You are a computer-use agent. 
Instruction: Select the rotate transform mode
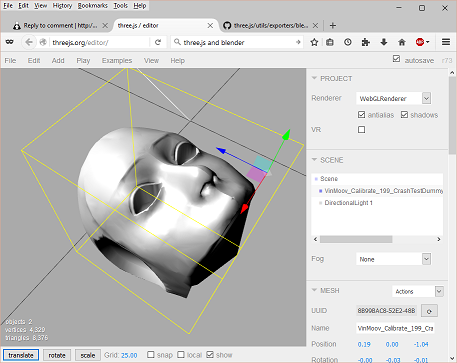pos(57,355)
